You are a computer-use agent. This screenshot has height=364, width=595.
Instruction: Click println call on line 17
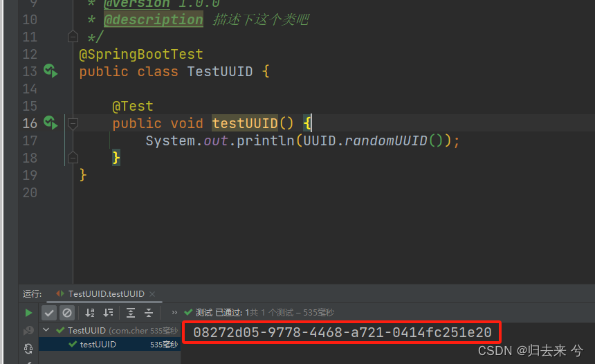pyautogui.click(x=266, y=140)
